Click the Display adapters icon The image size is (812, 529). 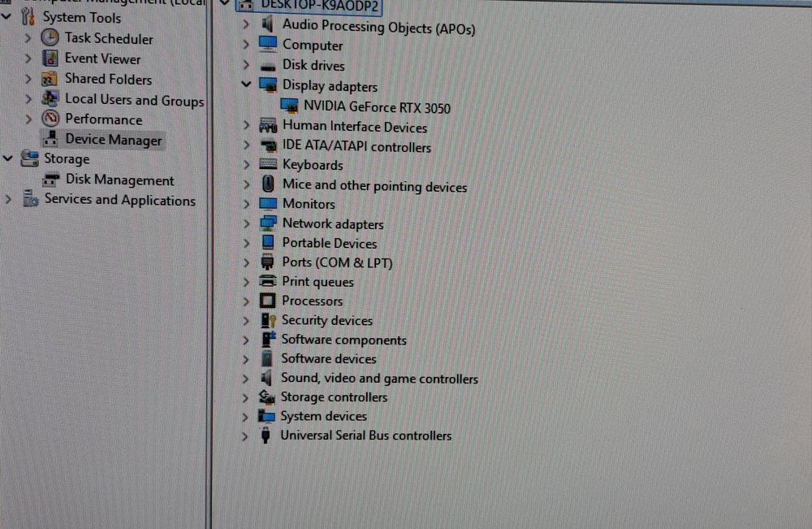point(268,85)
